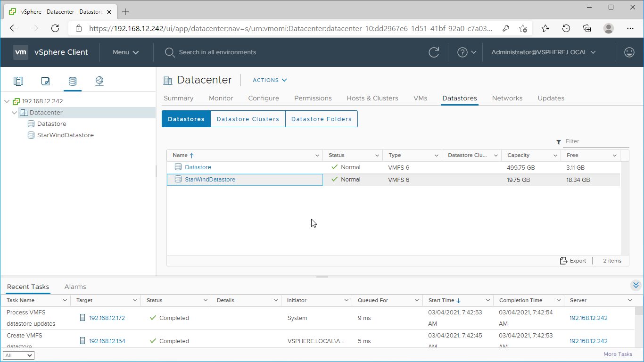
Task: Open the Help question mark menu
Action: click(x=467, y=52)
